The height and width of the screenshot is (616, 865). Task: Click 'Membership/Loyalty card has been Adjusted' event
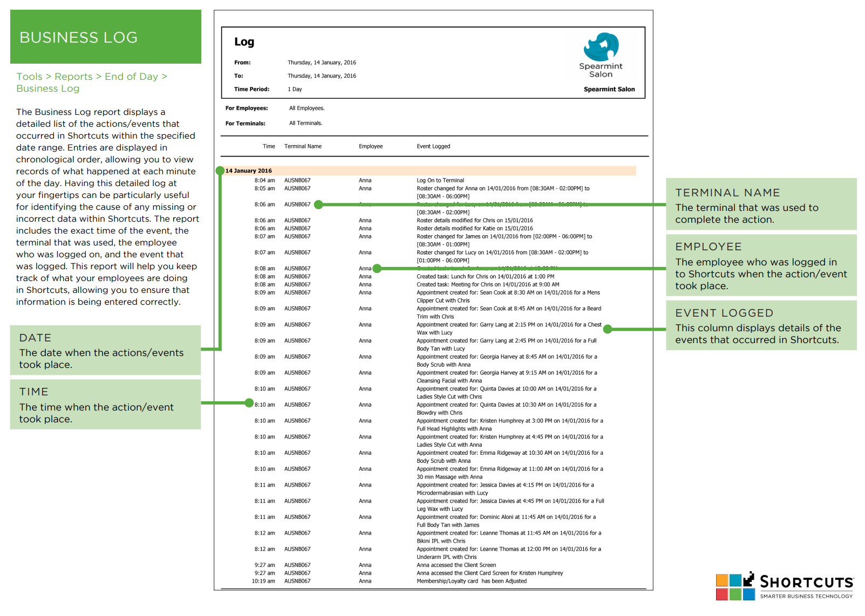tap(472, 581)
